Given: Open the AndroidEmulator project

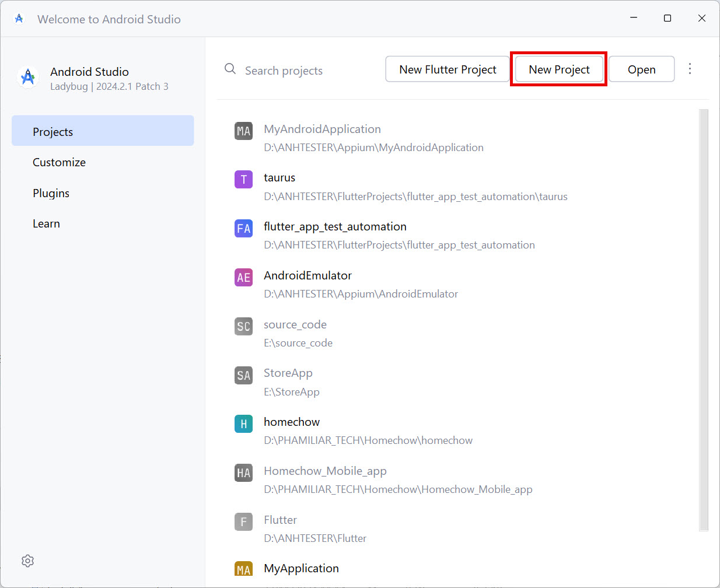Looking at the screenshot, I should point(458,285).
